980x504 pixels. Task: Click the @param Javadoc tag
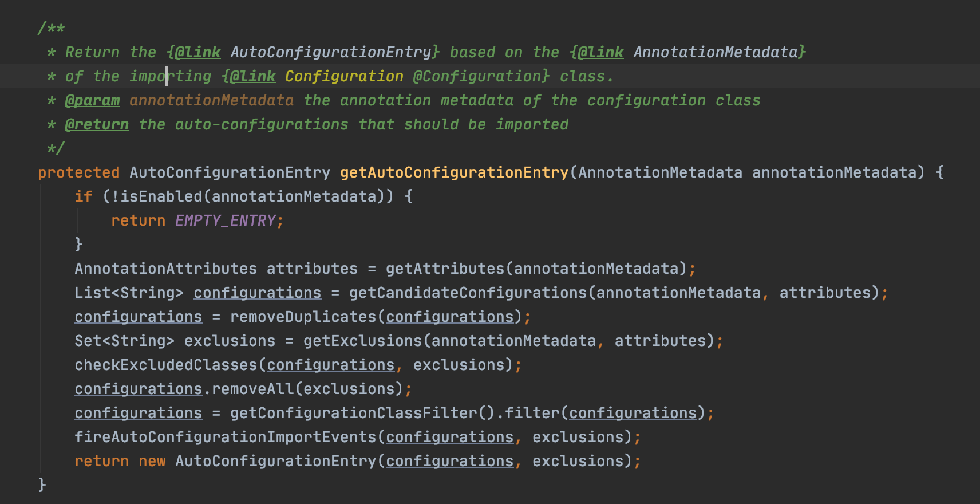93,100
